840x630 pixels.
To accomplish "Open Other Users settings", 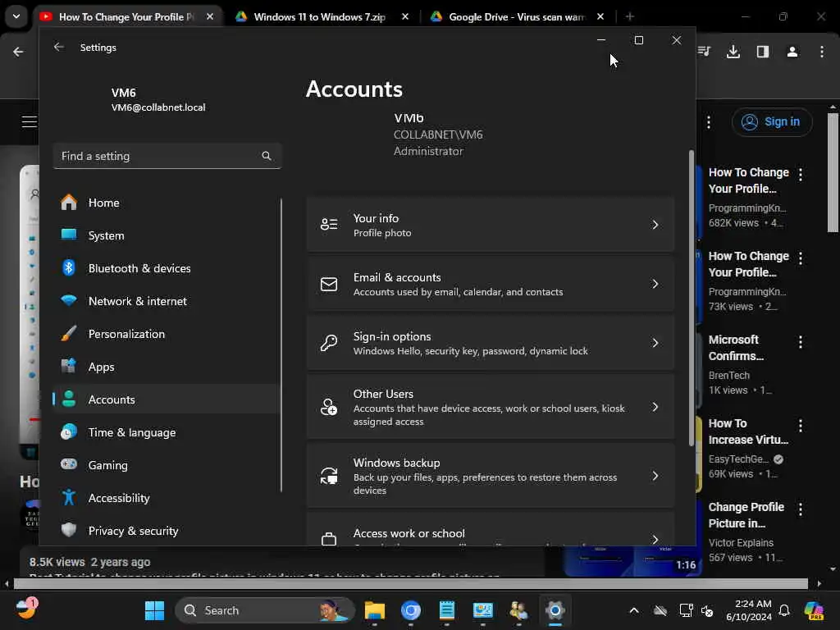I will (491, 407).
